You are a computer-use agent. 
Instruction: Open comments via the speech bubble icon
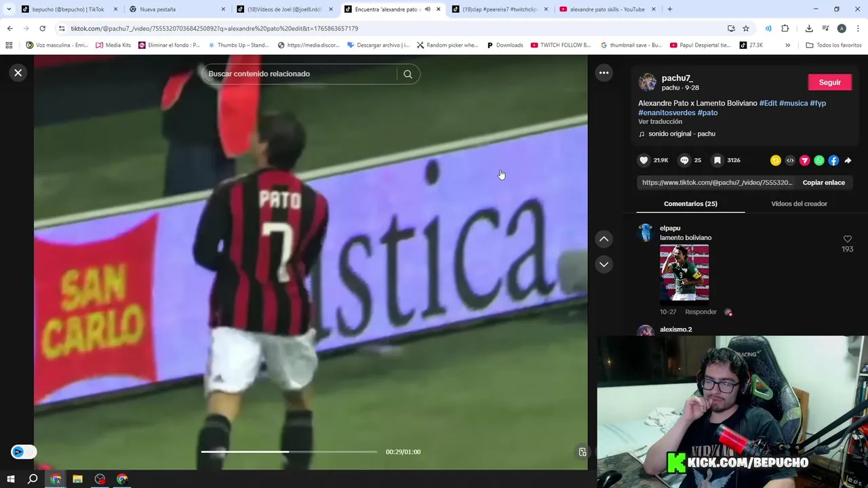tap(684, 160)
